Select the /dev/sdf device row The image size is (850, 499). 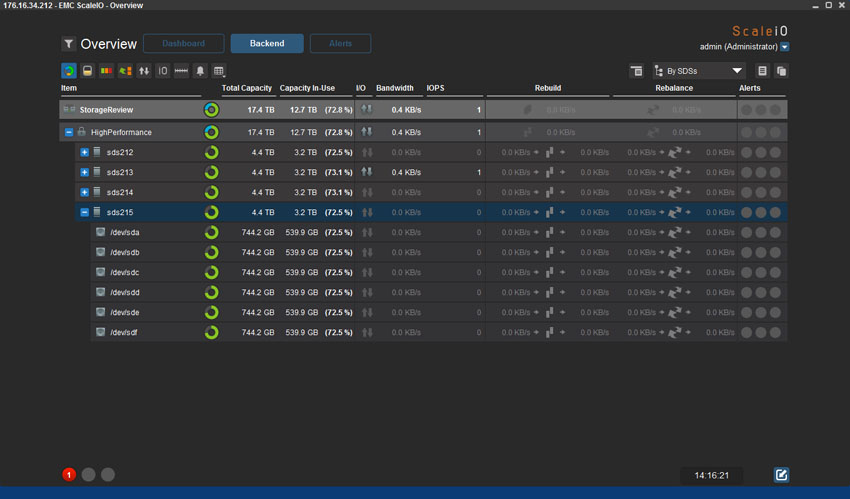click(x=439, y=333)
